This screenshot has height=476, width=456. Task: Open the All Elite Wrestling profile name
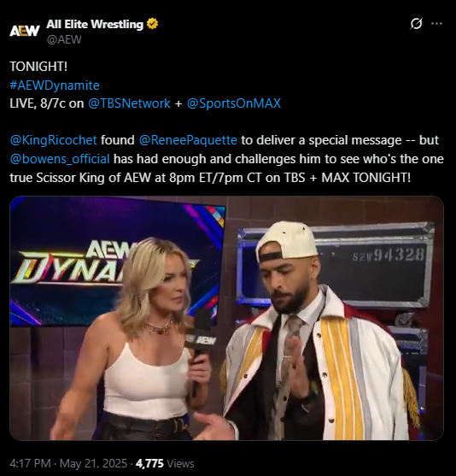point(95,24)
